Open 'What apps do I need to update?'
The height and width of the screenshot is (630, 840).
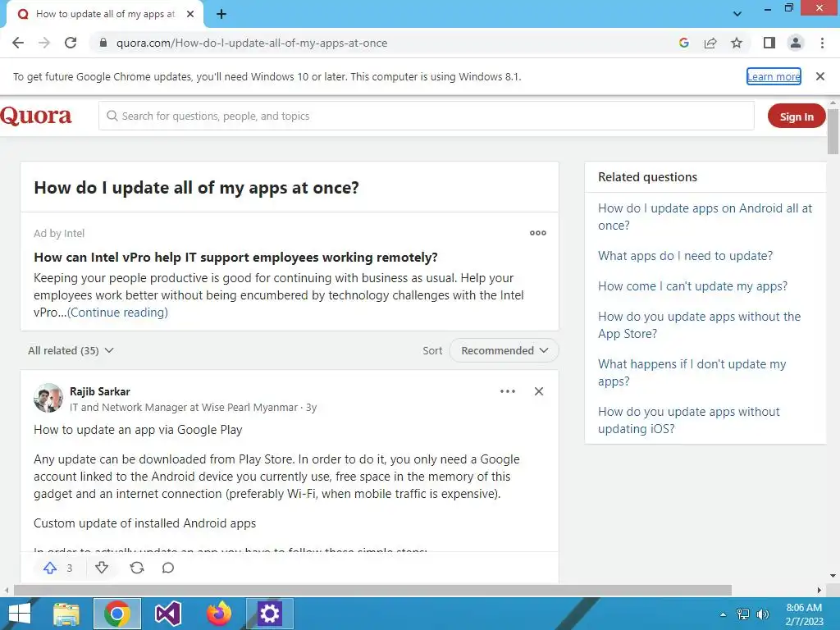pyautogui.click(x=685, y=256)
